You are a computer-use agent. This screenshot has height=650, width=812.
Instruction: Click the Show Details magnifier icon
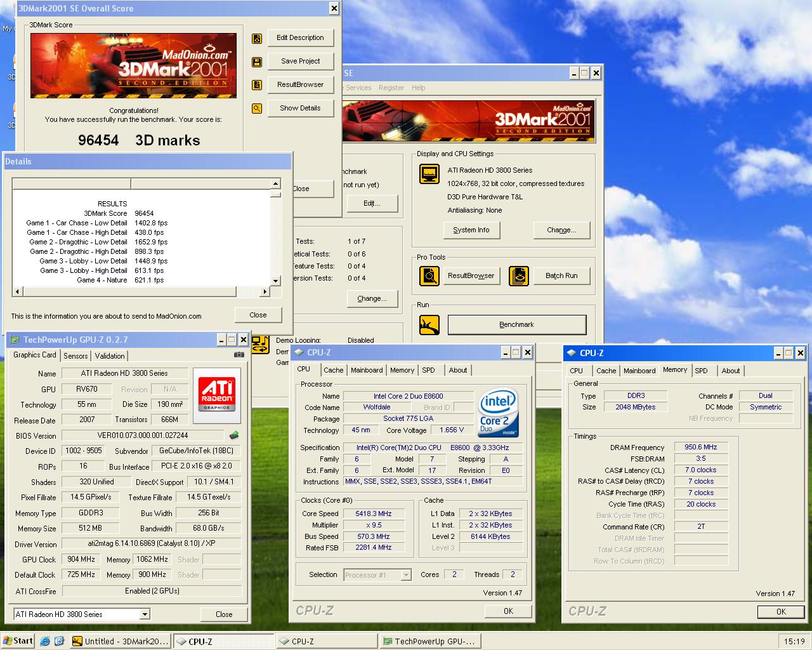(257, 109)
